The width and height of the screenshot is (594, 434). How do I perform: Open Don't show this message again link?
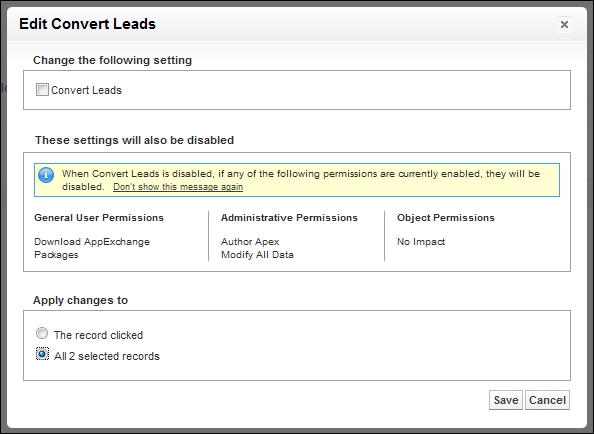click(x=178, y=187)
